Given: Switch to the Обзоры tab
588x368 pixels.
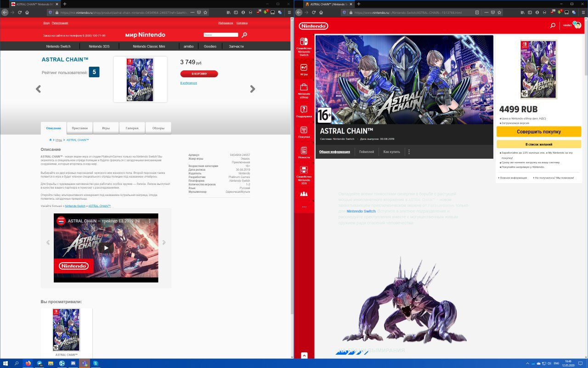Looking at the screenshot, I should click(158, 128).
